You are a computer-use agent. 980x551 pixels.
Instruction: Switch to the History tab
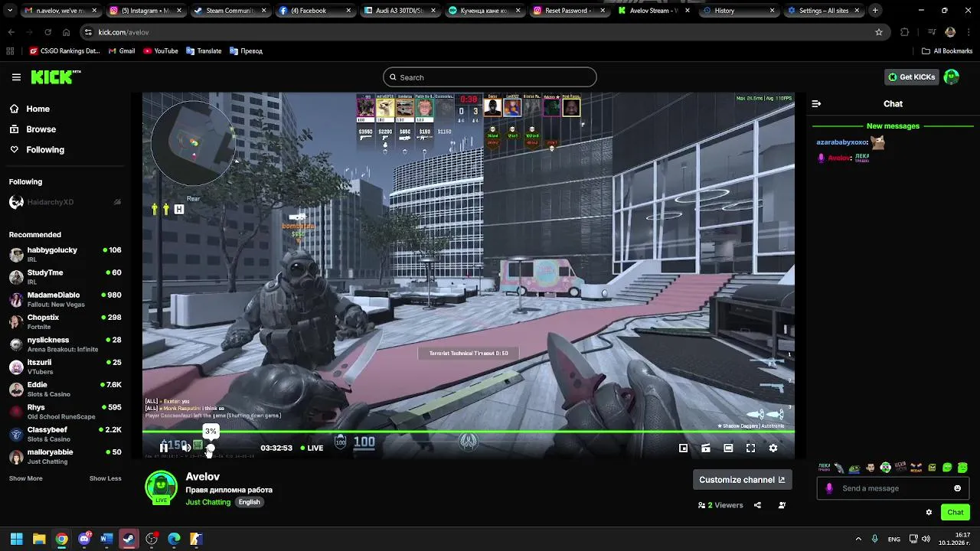pos(738,11)
